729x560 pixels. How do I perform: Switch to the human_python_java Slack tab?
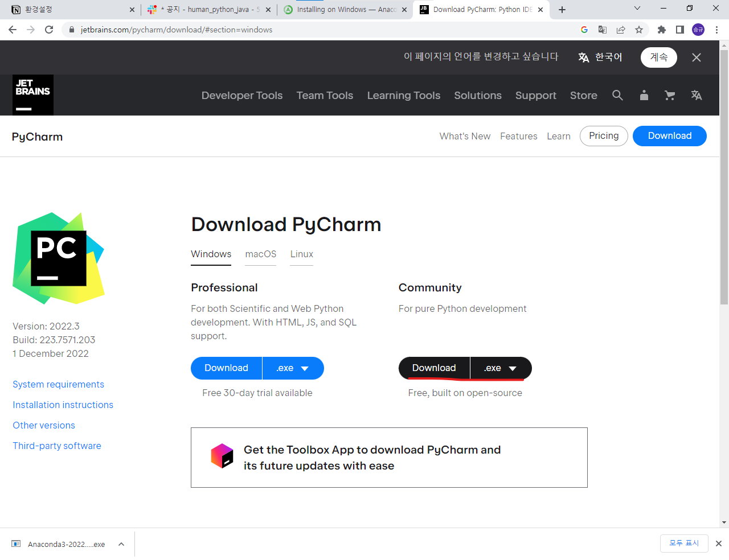pyautogui.click(x=208, y=10)
